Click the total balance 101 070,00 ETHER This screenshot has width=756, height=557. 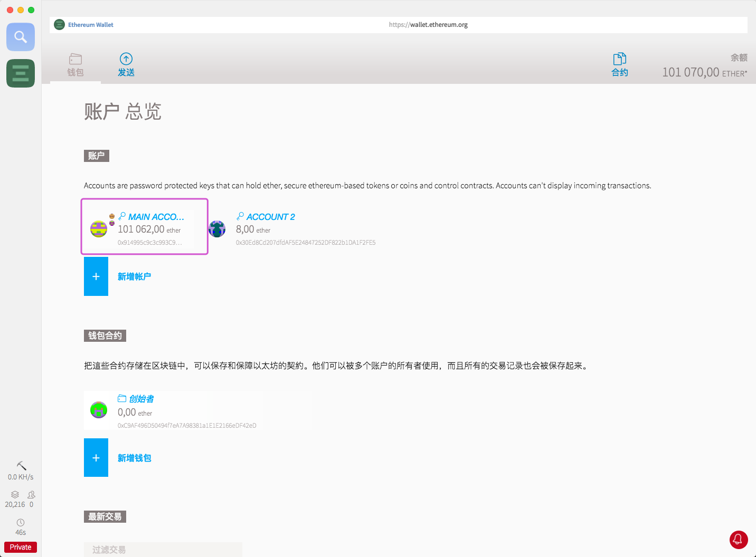(x=705, y=72)
